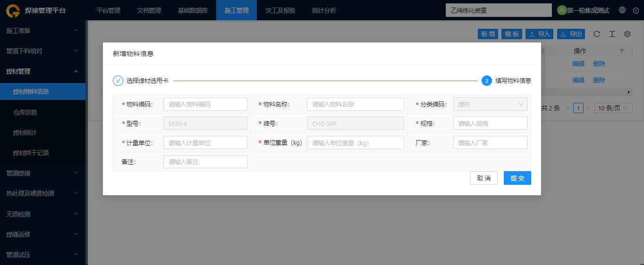
Task: Open the 10条/页 page size dropdown
Action: [613, 108]
